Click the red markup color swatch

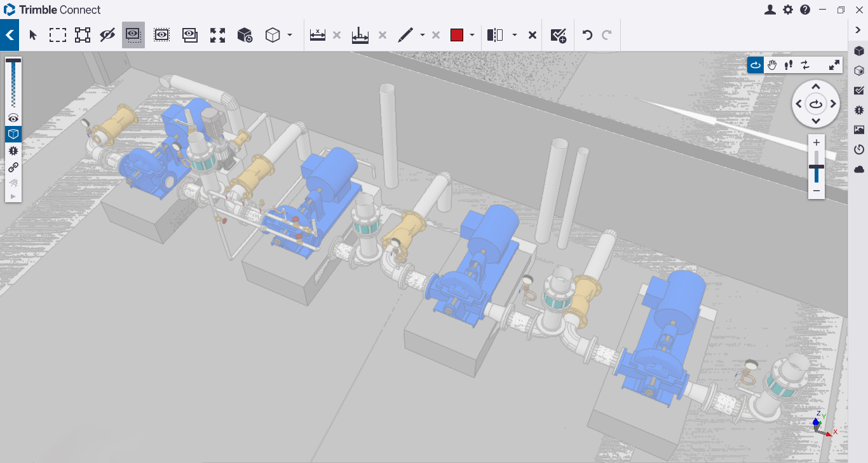(x=456, y=36)
